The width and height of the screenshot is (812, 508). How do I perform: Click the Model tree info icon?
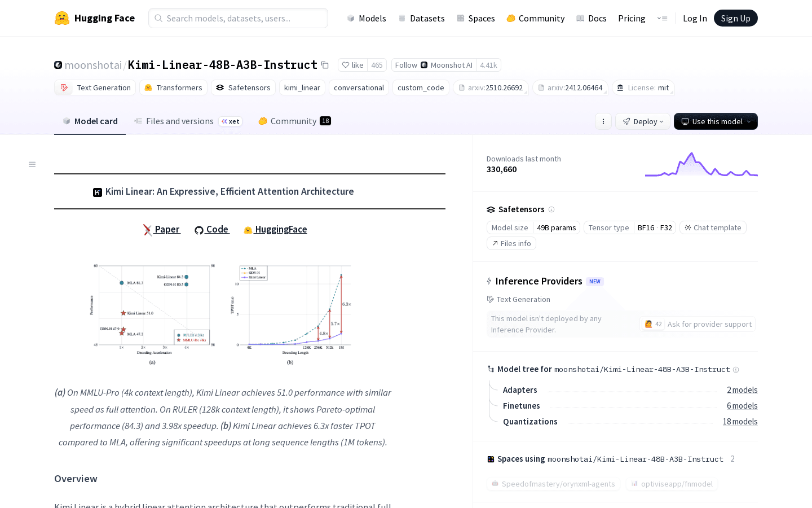[x=736, y=370]
